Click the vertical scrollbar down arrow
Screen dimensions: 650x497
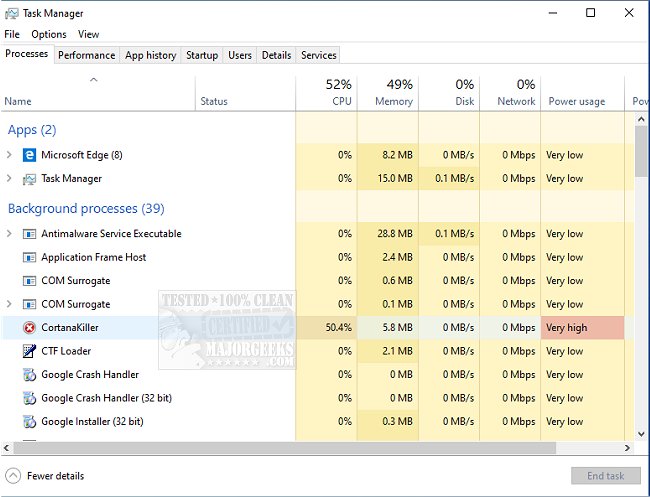(641, 434)
